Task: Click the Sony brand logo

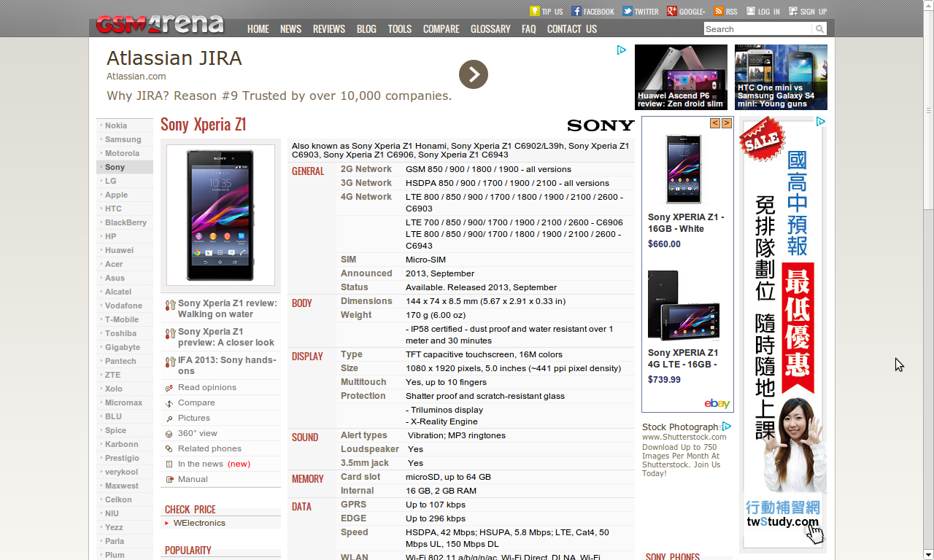Action: [601, 125]
